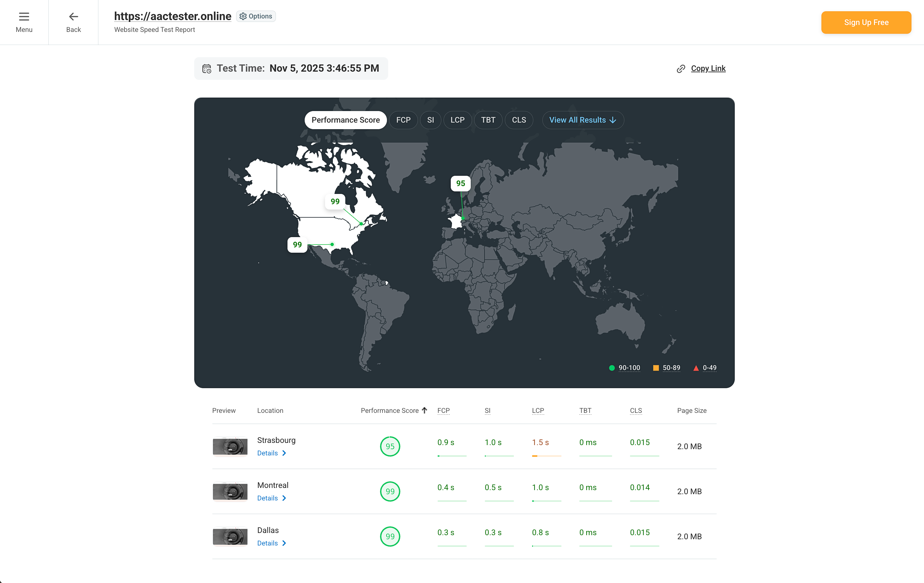
Task: Open the Menu hamburger icon
Action: point(24,17)
